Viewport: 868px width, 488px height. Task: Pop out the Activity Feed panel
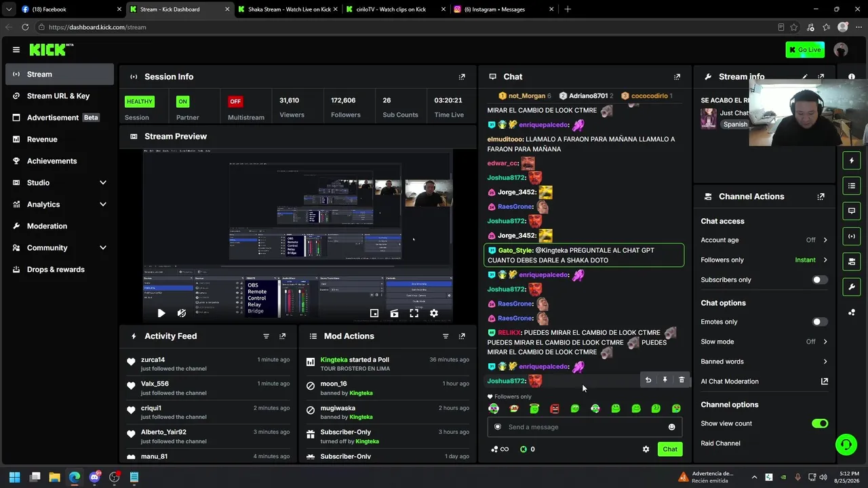283,336
